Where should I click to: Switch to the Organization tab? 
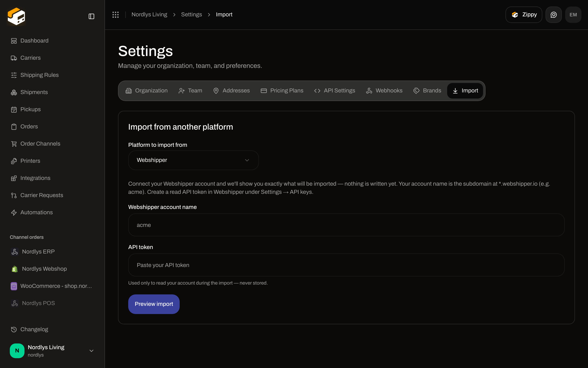pyautogui.click(x=147, y=91)
